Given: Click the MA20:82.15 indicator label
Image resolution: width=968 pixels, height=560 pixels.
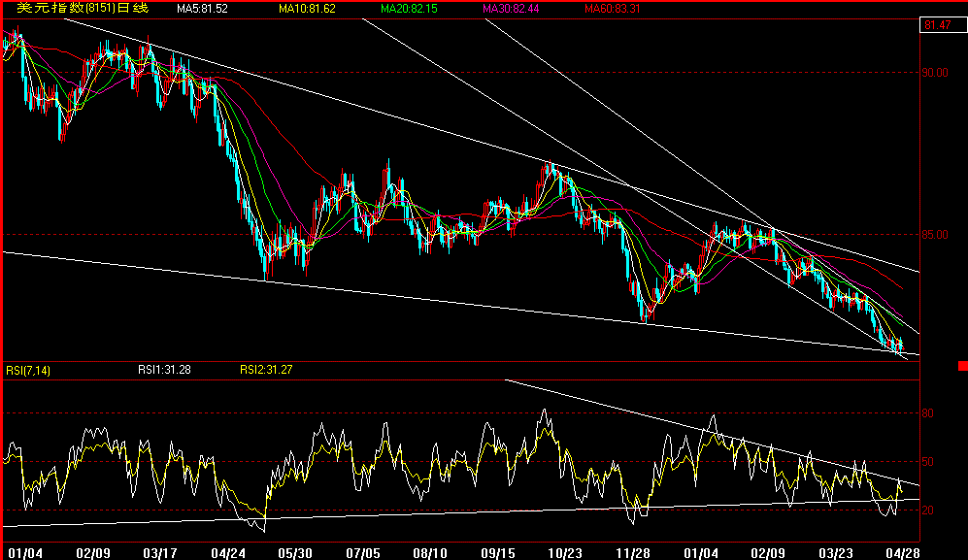Looking at the screenshot, I should click(x=412, y=9).
